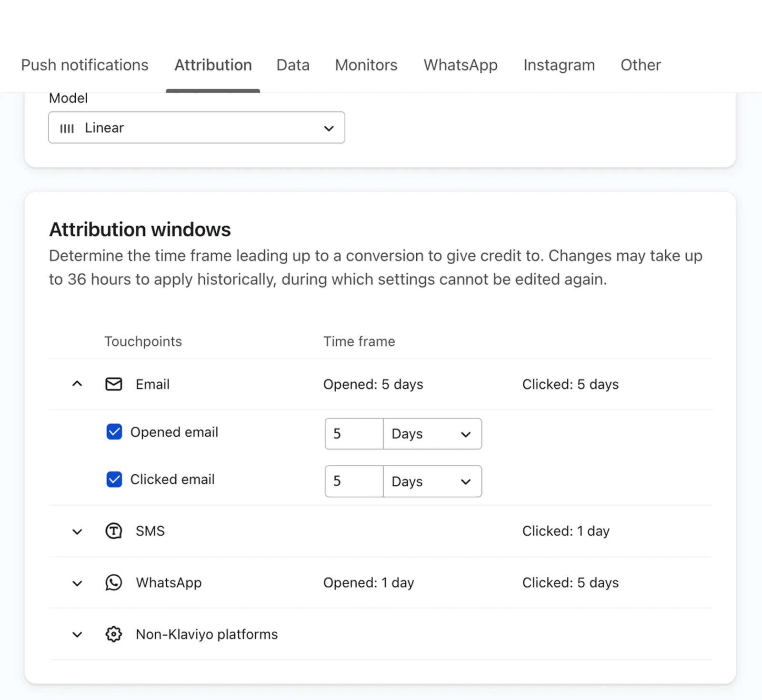The image size is (762, 700).
Task: Click 'Clicked: 5 days' in WhatsApp row
Action: coord(570,583)
